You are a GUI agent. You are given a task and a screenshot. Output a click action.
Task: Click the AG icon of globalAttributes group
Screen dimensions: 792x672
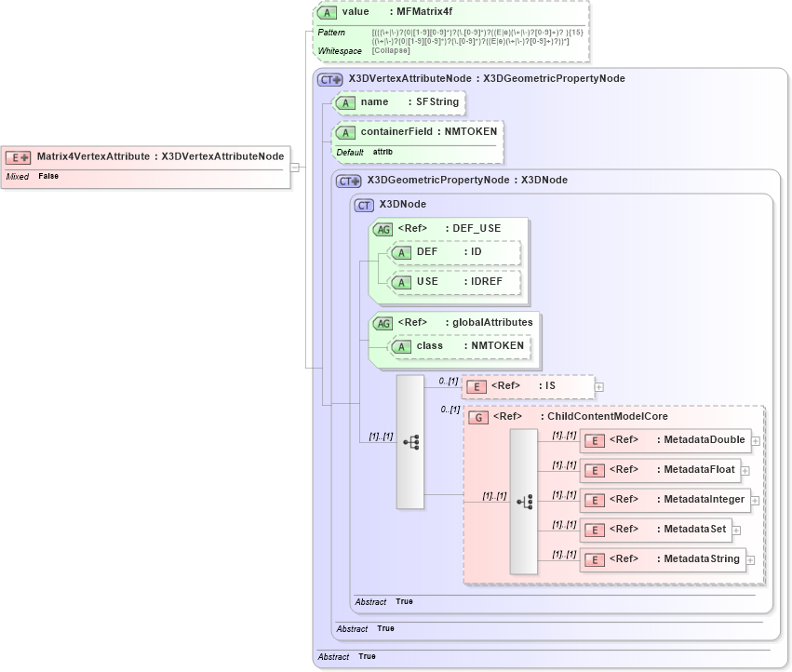coord(383,323)
